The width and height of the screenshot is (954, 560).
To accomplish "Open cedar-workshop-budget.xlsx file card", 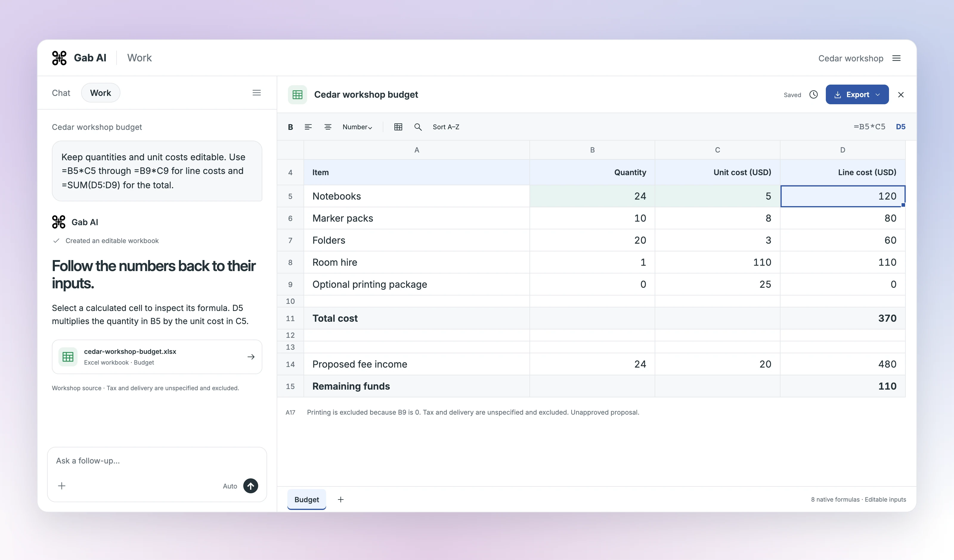I will coord(157,357).
